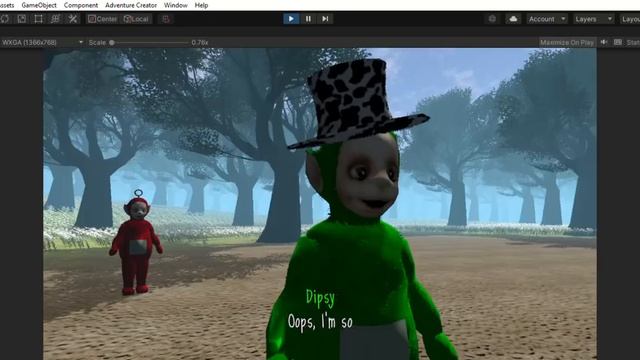Open the custom editor tools icon
Viewport: 640px width, 360px height.
73,19
